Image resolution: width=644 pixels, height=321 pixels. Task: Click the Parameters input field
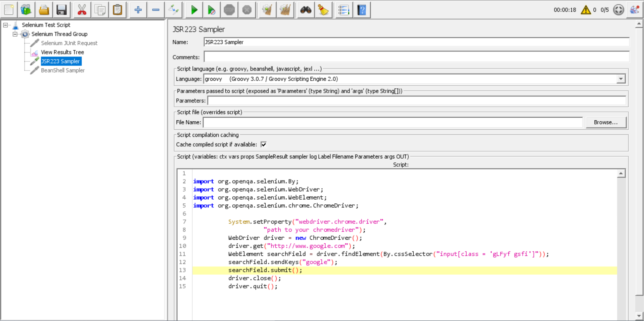[417, 101]
